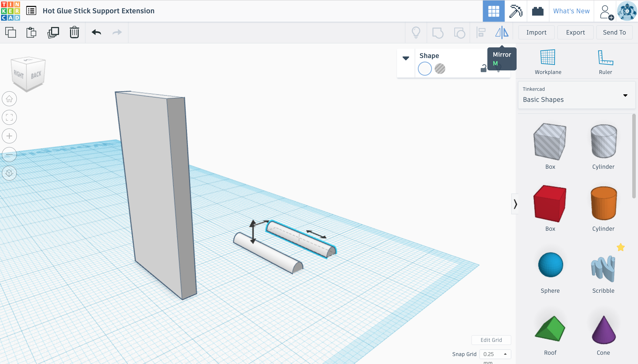Open the What's New link
The width and height of the screenshot is (638, 364).
571,11
